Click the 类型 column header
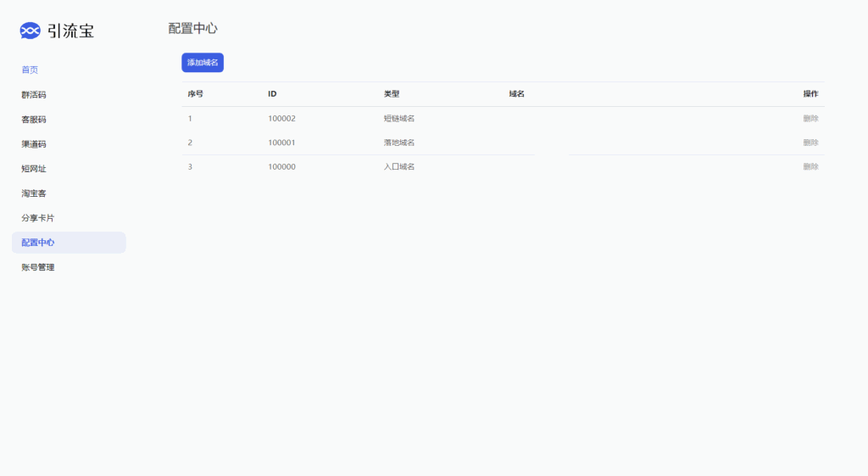Image resolution: width=868 pixels, height=476 pixels. tap(392, 94)
